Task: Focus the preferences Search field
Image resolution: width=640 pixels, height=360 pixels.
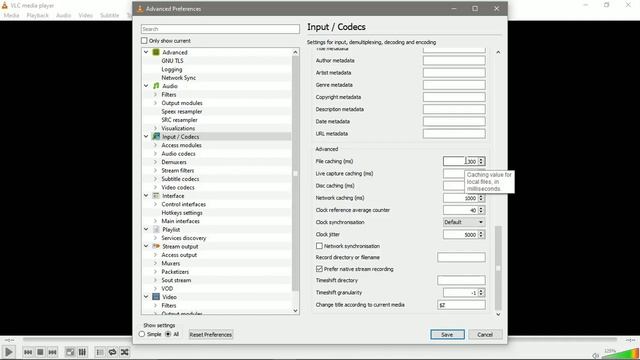Action: [220, 29]
